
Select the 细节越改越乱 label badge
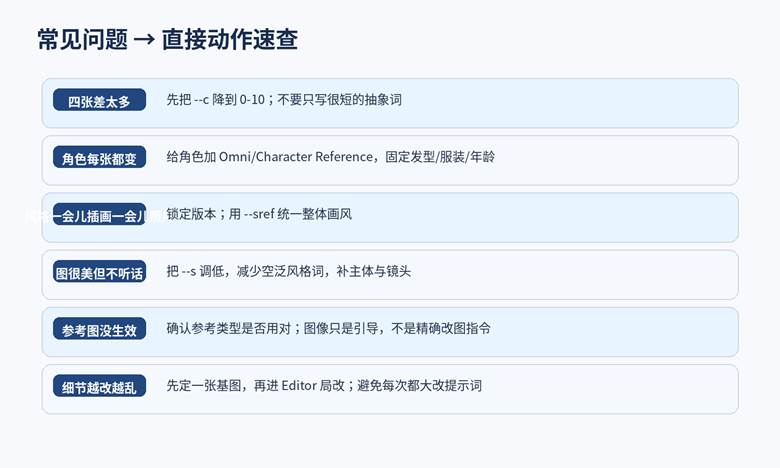(99, 386)
